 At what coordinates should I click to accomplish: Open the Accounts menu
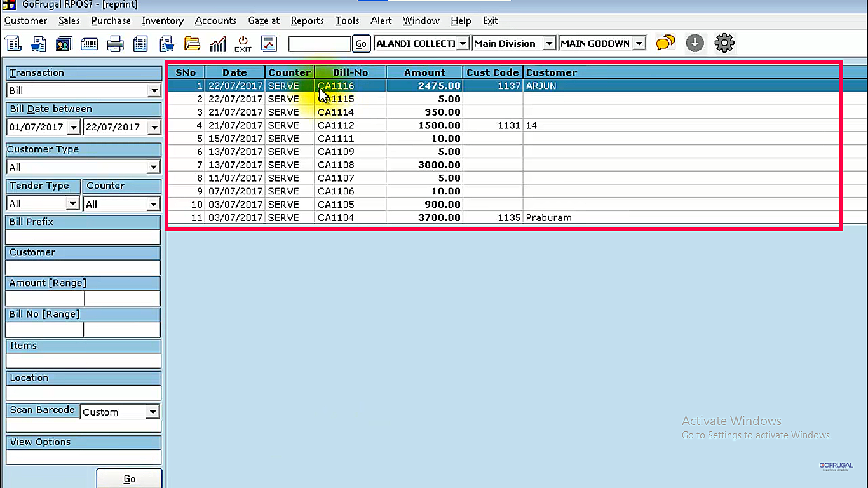pyautogui.click(x=215, y=20)
